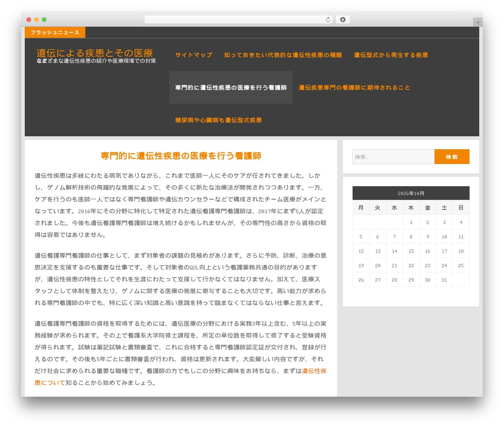This screenshot has height=427, width=504.
Task: Click the article heading 専門的に遺伝性疾患の医療を行う看護師
Action: point(181,156)
